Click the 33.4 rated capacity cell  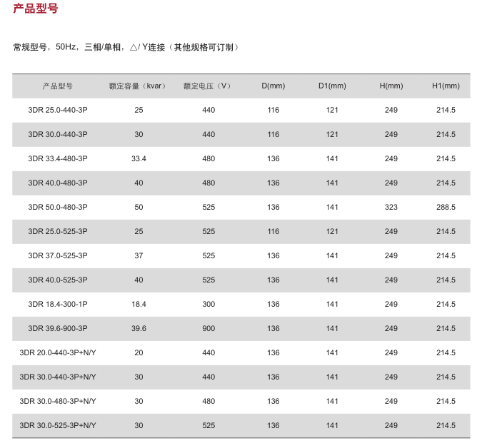[139, 158]
